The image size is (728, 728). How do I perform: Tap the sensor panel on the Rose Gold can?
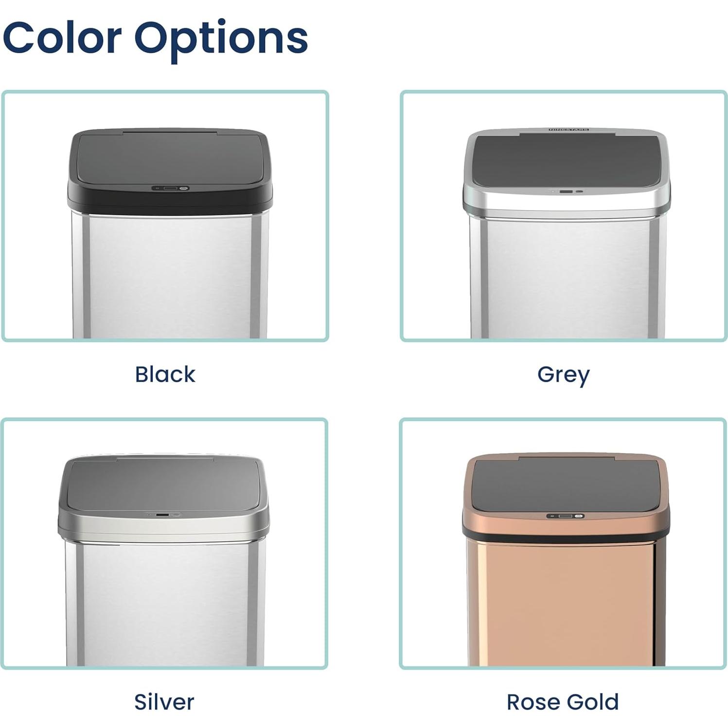tap(565, 516)
